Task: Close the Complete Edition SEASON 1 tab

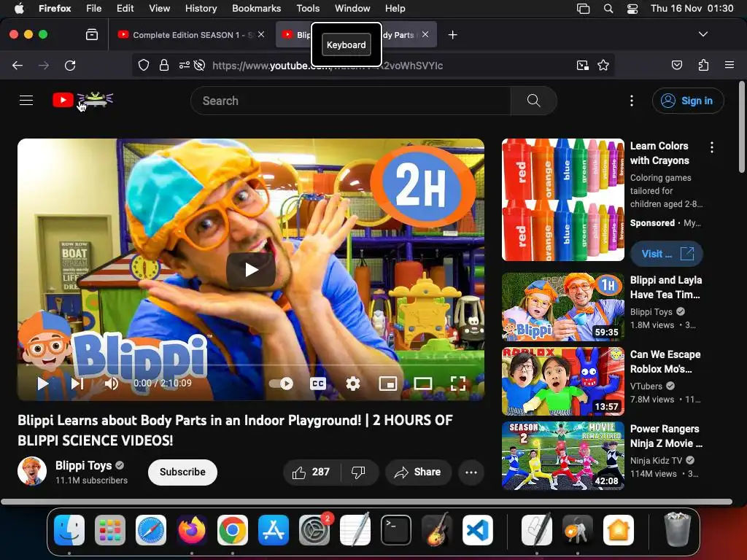Action: [261, 34]
